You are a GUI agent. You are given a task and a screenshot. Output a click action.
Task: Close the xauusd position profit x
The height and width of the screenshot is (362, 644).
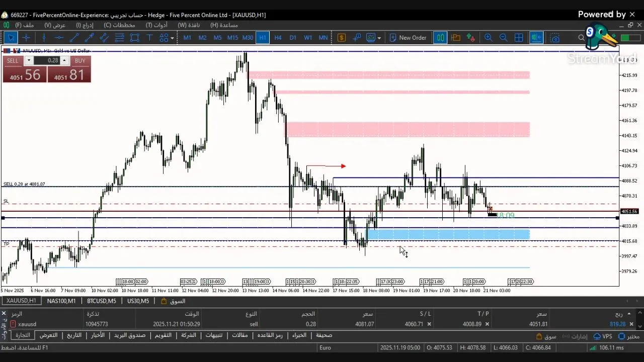(630, 324)
